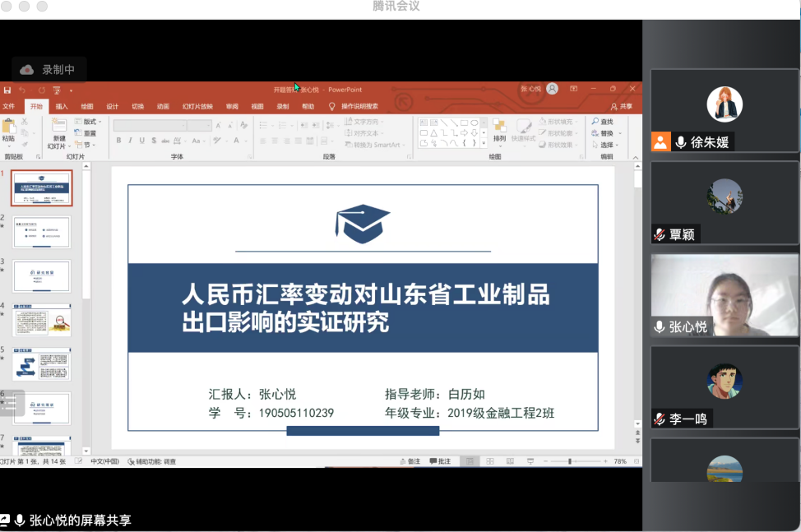Screen dimensions: 801x532
Task: Click the Save icon in quick access toolbar
Action: (x=7, y=90)
